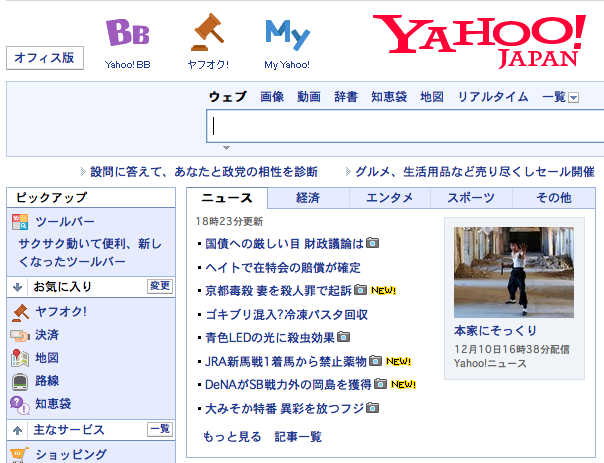Open the My Yahoo! icon

[x=287, y=35]
